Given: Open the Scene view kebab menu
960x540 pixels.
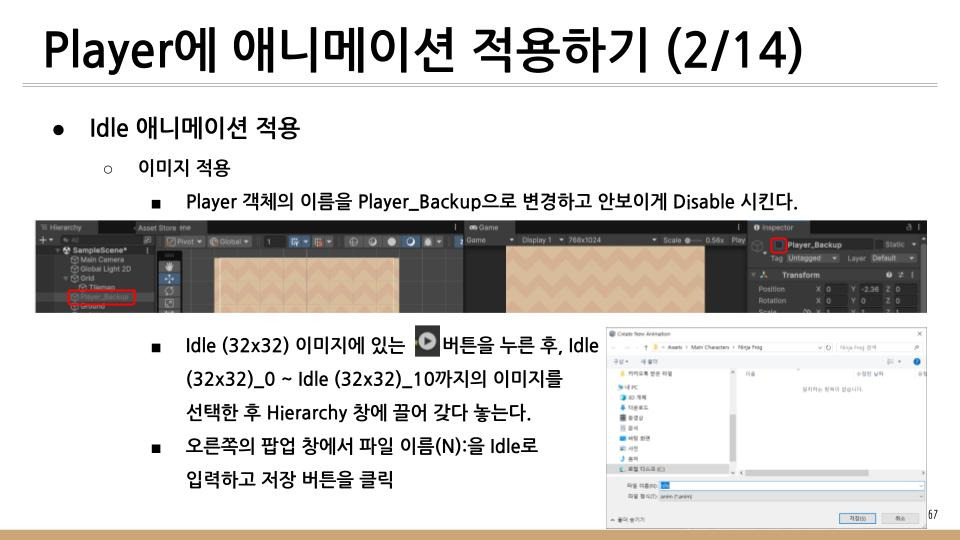Looking at the screenshot, I should click(455, 227).
